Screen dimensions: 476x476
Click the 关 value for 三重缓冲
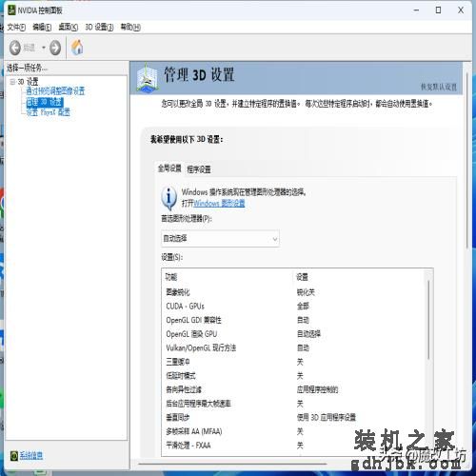(x=300, y=362)
